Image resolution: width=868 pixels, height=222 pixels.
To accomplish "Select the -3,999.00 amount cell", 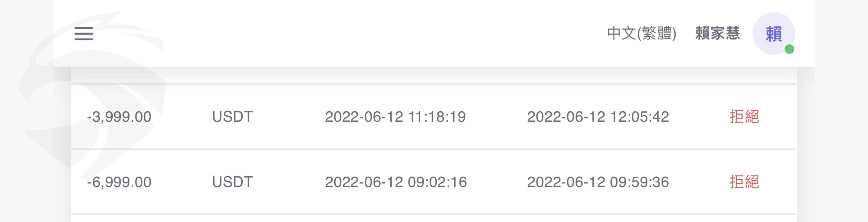I will click(x=119, y=117).
